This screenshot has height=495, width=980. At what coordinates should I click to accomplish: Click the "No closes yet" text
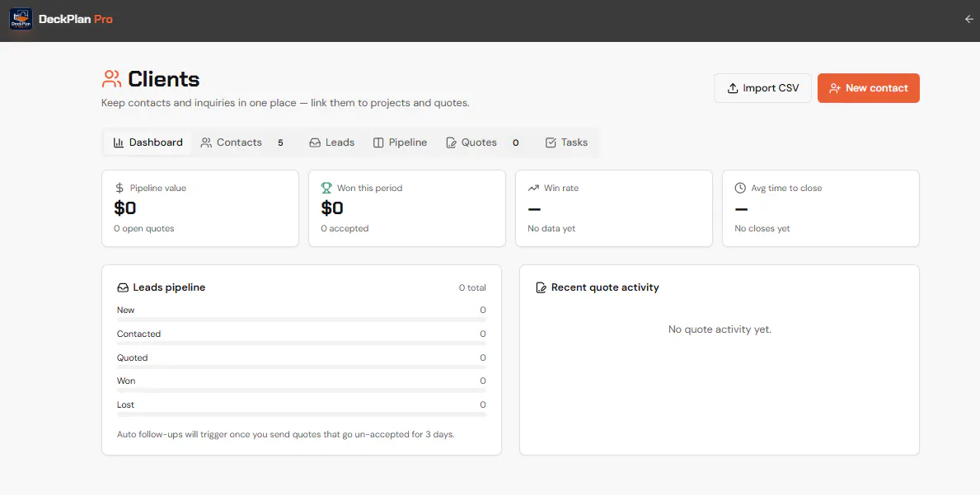click(762, 228)
